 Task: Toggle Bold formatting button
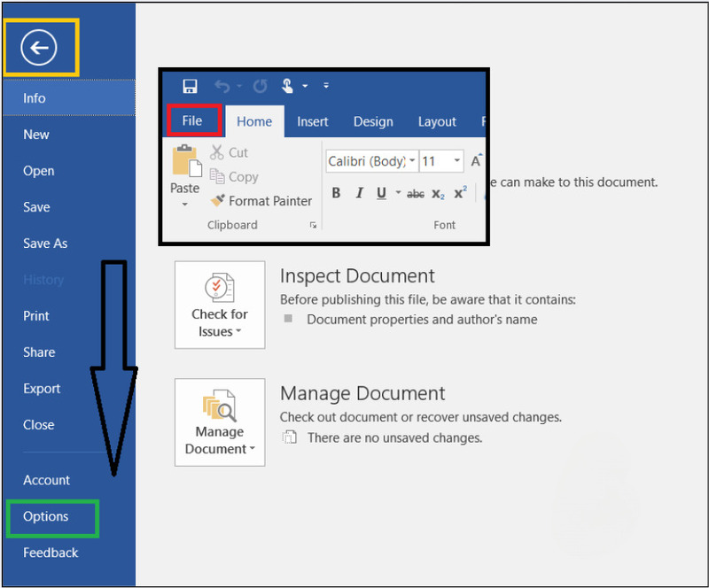(x=336, y=193)
